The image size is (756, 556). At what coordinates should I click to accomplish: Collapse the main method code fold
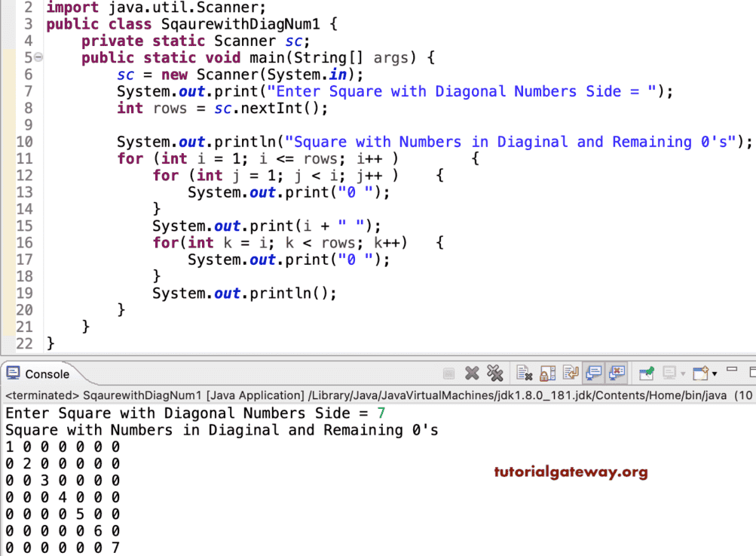click(x=37, y=57)
